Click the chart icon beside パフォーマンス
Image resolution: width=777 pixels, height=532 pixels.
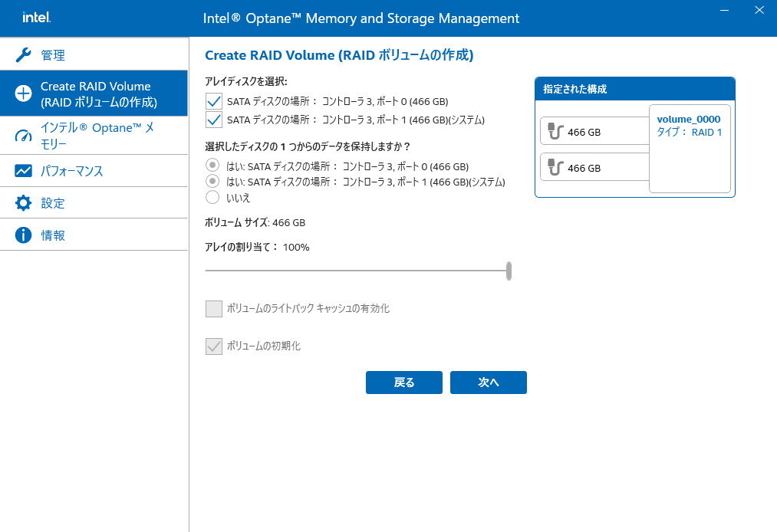coord(23,171)
